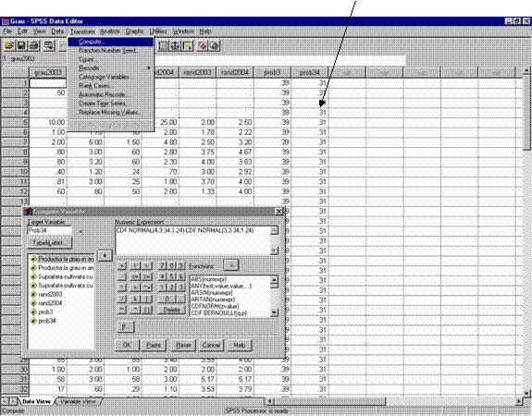Image resolution: width=532 pixels, height=416 pixels.
Task: Choose Categorize Variables... menu entry
Action: [111, 78]
